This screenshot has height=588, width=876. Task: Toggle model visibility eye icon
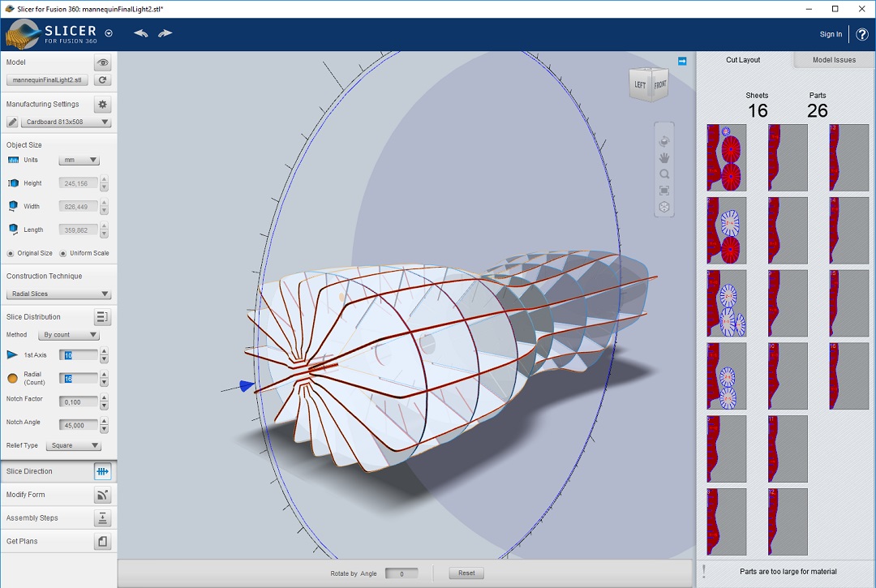point(102,62)
